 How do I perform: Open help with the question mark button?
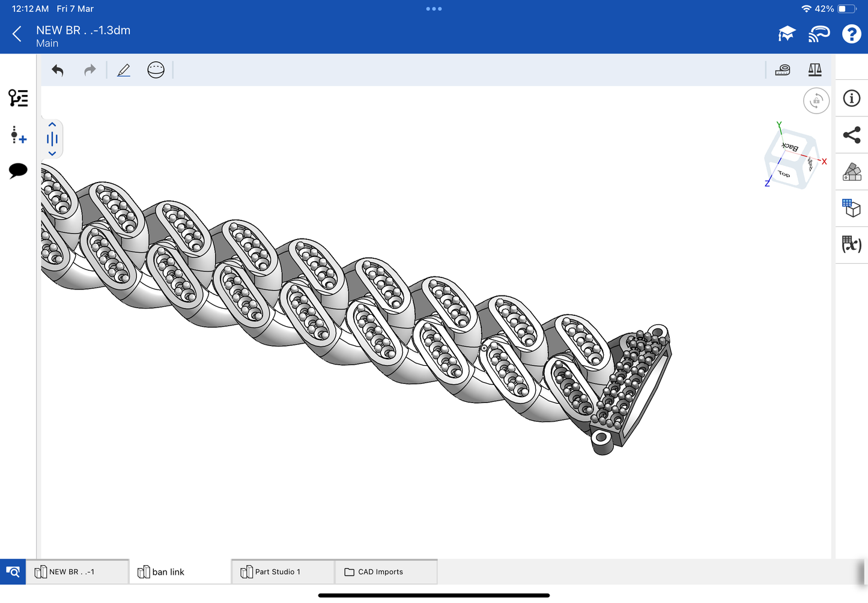coord(851,34)
